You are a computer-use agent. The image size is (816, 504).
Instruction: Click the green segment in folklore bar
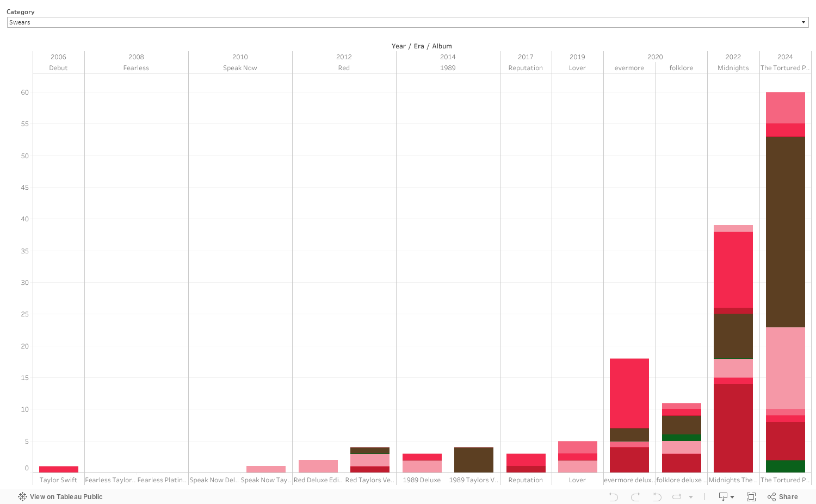[681, 438]
